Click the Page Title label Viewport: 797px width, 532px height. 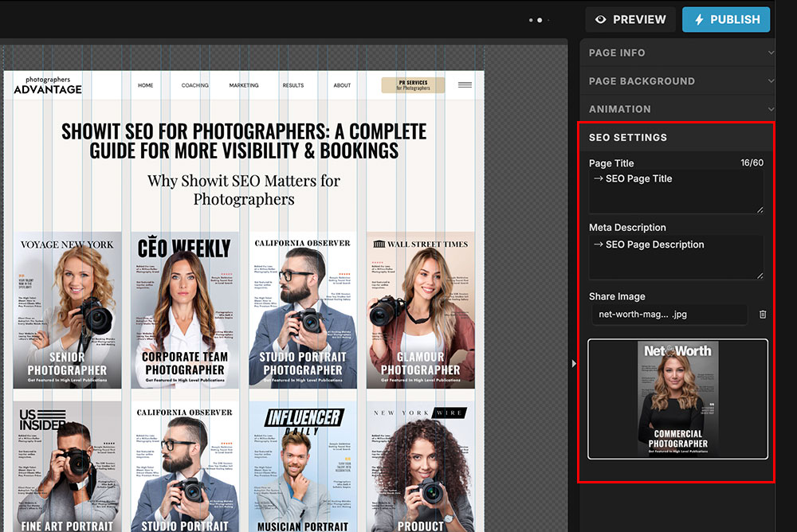click(611, 163)
